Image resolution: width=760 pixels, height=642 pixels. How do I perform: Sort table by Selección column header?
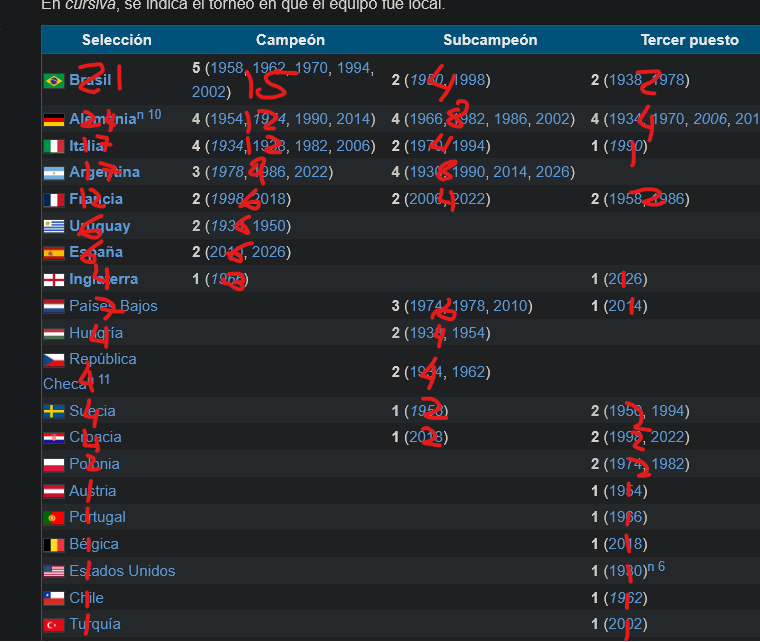point(117,40)
